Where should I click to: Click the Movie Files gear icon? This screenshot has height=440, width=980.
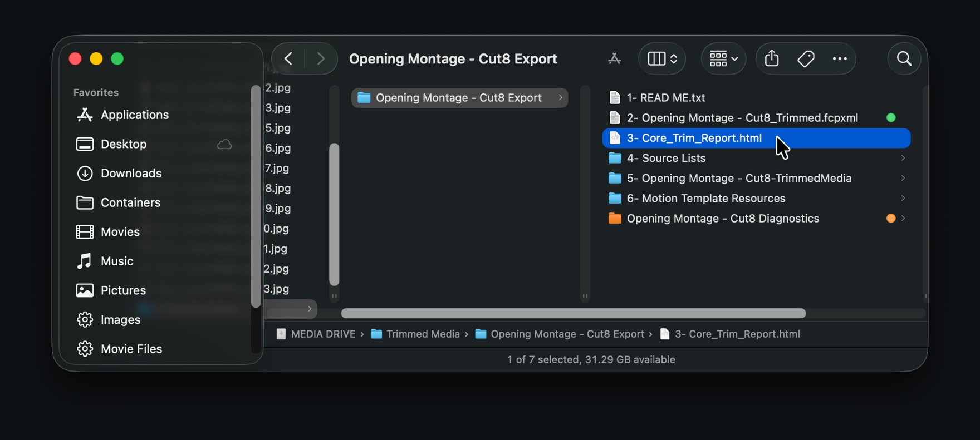coord(85,349)
